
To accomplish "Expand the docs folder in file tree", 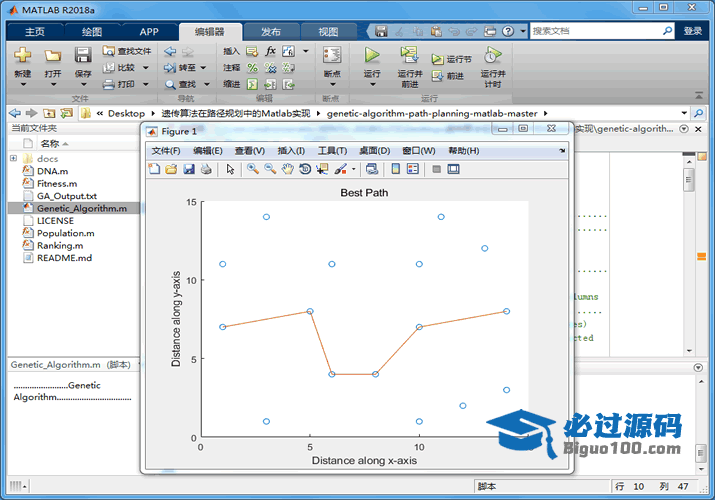I will tap(13, 159).
